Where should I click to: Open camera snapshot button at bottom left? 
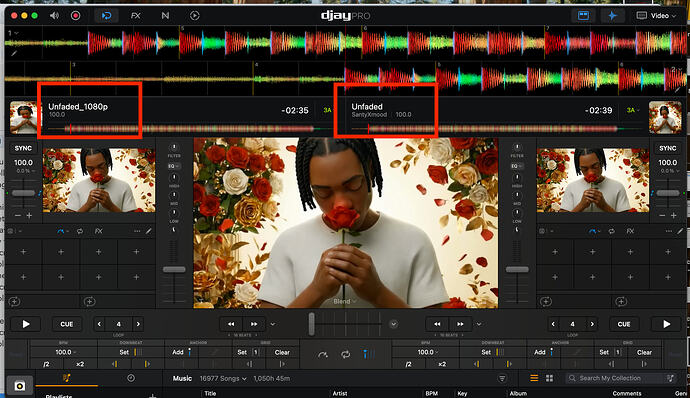tap(19, 386)
